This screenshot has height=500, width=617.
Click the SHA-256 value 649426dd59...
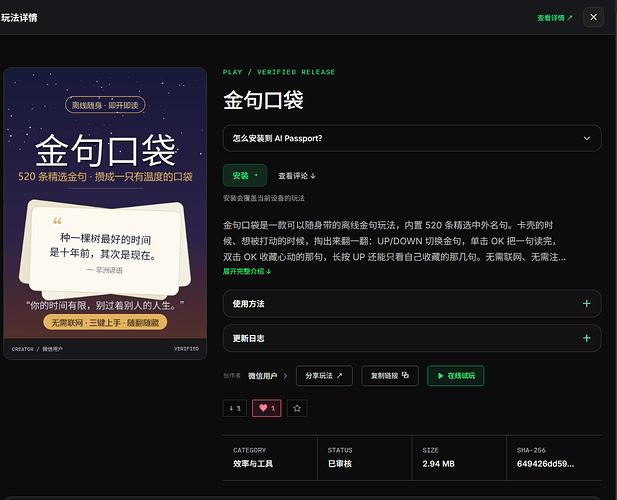point(545,464)
